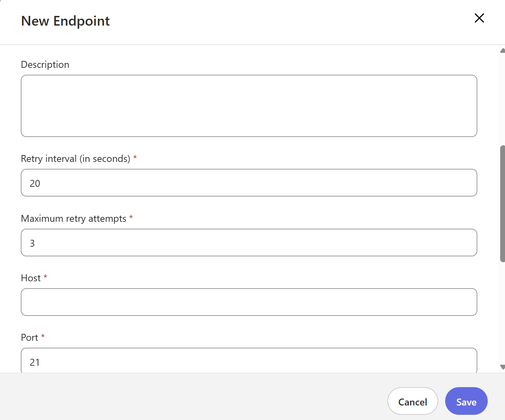Close the New Endpoint dialog
This screenshot has height=420, width=505.
click(479, 18)
